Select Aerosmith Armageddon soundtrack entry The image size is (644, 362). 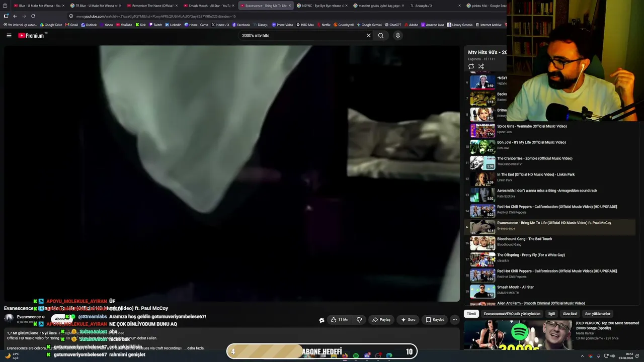tap(550, 195)
